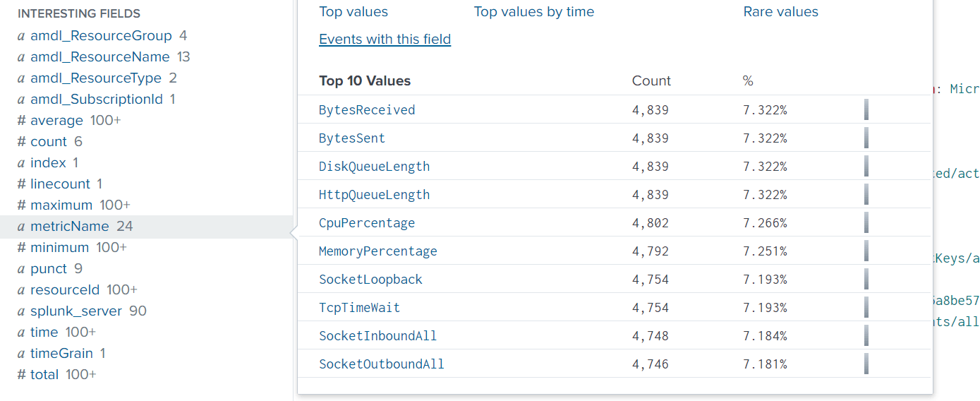Image resolution: width=980 pixels, height=401 pixels.
Task: Open Top values by time report
Action: point(534,12)
